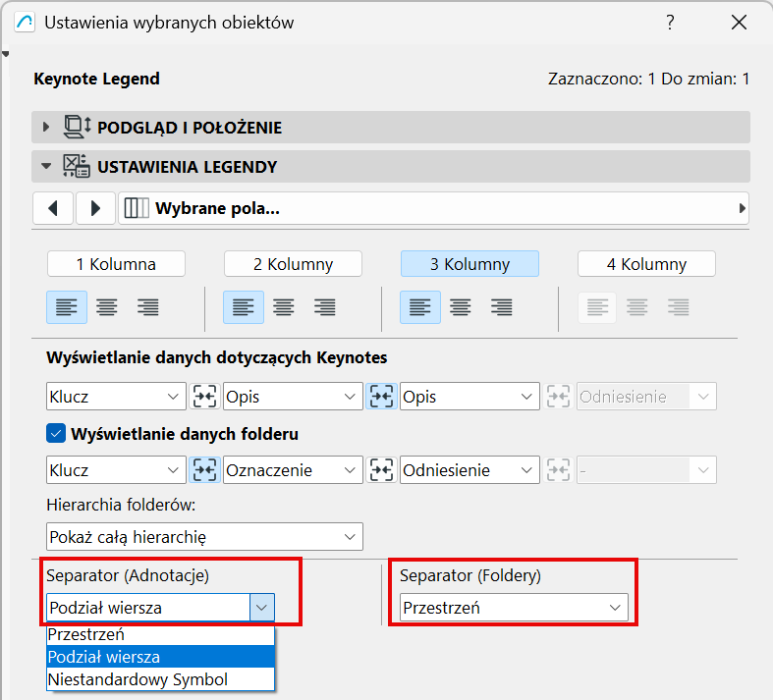The width and height of the screenshot is (773, 700).
Task: Click the help question mark button
Action: click(670, 22)
